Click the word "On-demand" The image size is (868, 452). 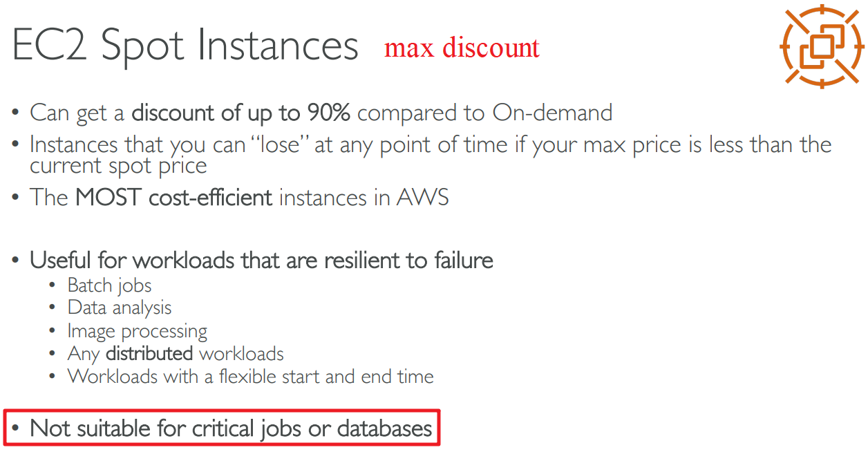click(552, 112)
